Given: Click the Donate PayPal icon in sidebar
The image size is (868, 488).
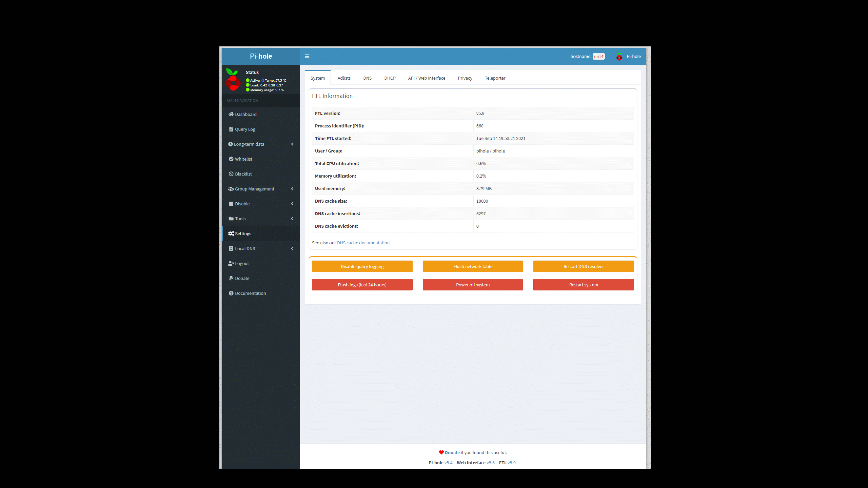Looking at the screenshot, I should click(x=231, y=278).
